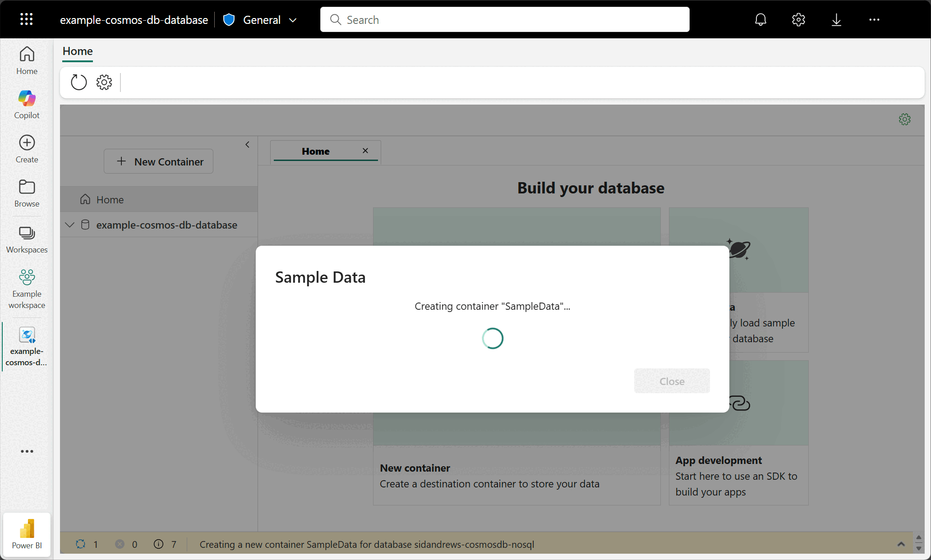Open the top bar more options ellipsis
Viewport: 931px width, 560px height.
pyautogui.click(x=874, y=19)
